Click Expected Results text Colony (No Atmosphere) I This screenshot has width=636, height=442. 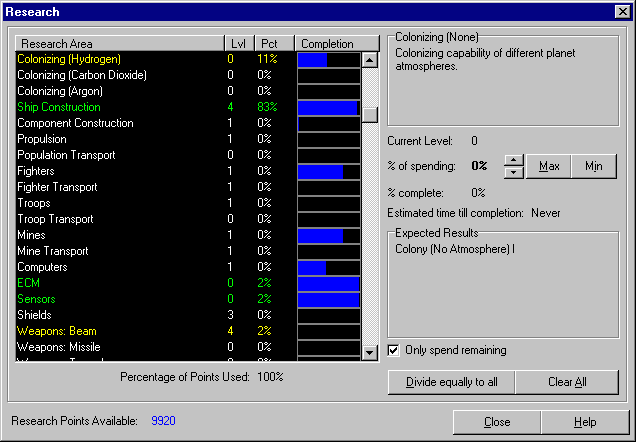[x=455, y=249]
